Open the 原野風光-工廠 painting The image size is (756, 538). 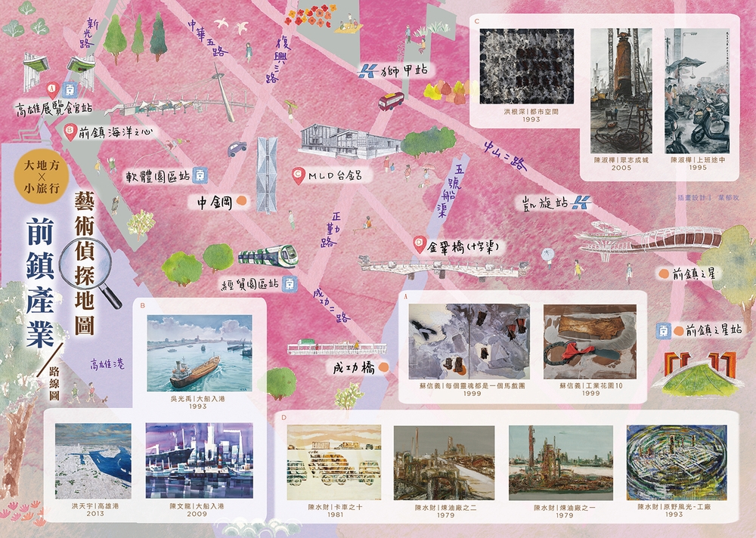[677, 462]
